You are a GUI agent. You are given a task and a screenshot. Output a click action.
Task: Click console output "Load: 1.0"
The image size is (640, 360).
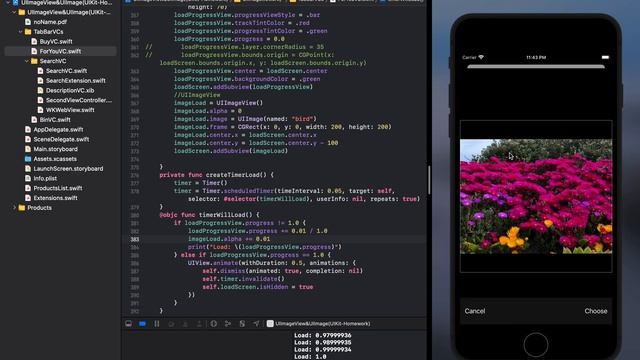pos(310,356)
